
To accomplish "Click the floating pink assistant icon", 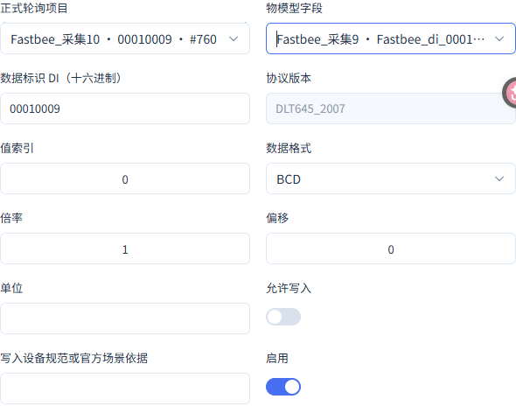I will tap(509, 93).
